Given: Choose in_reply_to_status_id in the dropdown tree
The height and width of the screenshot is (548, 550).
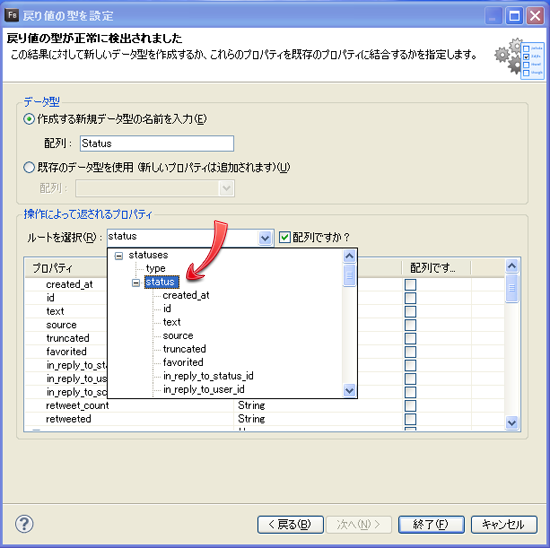Looking at the screenshot, I should coord(208,376).
